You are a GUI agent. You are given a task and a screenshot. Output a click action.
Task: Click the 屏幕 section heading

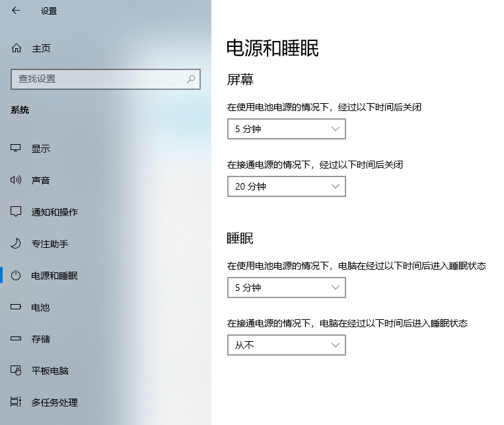tap(240, 79)
